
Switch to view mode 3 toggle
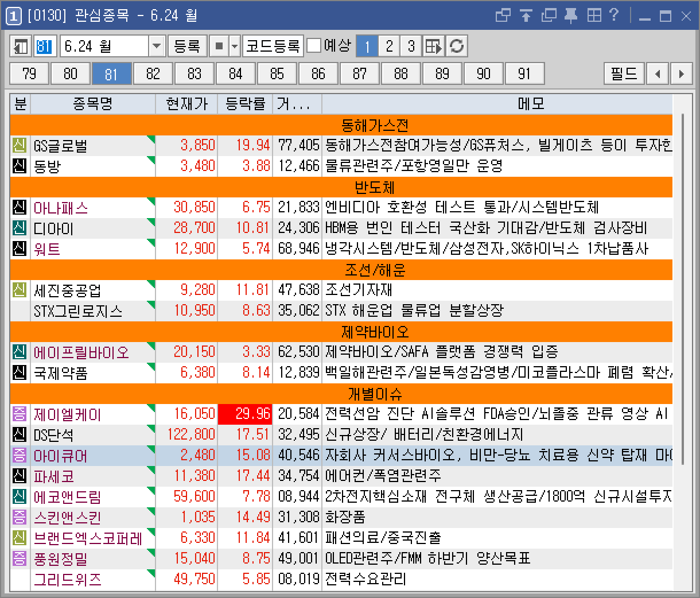(x=411, y=46)
